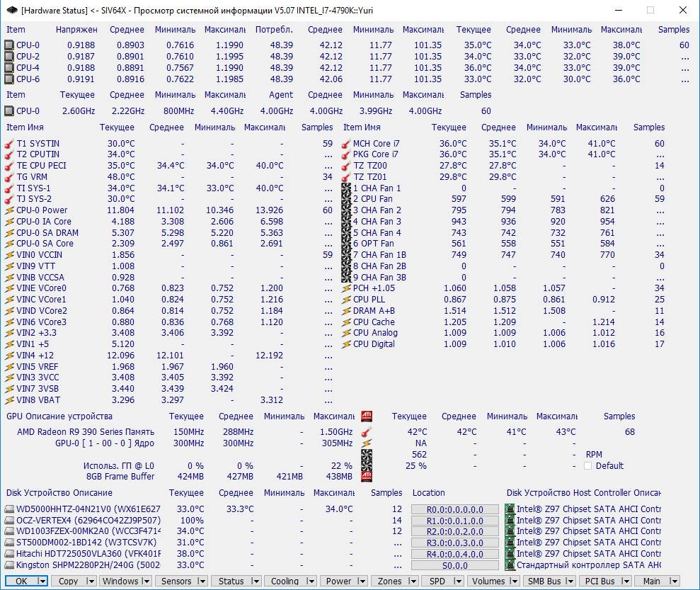Open the OK button dropdown arrow
Image resolution: width=700 pixels, height=590 pixels.
click(x=42, y=581)
